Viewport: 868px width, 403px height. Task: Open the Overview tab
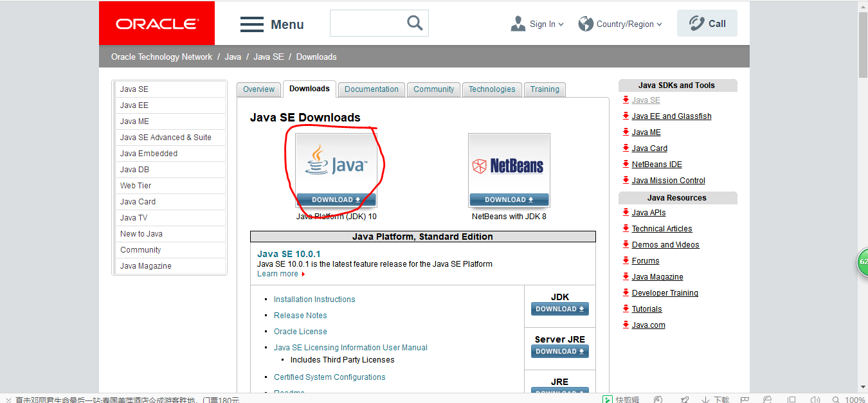[x=259, y=89]
